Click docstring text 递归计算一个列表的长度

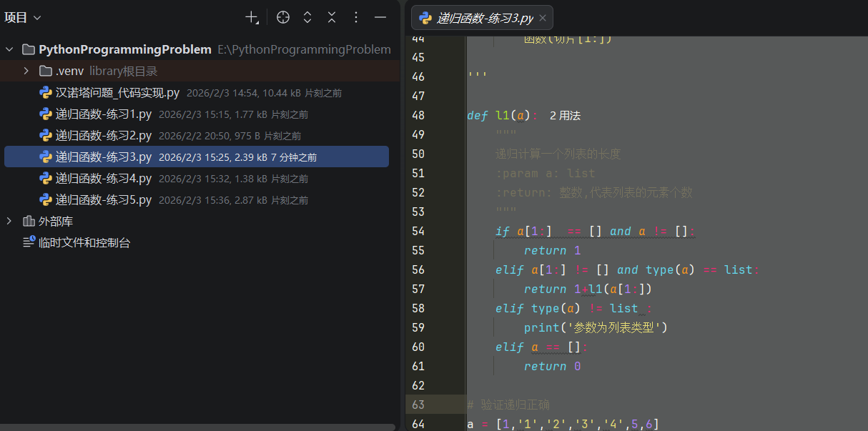tap(558, 154)
